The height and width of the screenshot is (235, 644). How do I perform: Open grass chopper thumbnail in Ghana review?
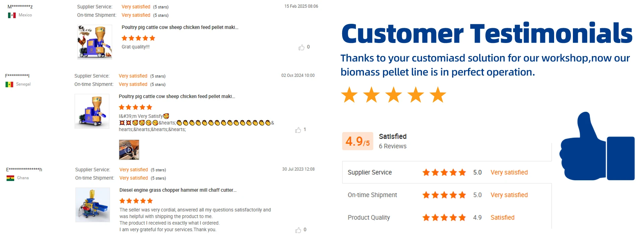click(x=93, y=205)
